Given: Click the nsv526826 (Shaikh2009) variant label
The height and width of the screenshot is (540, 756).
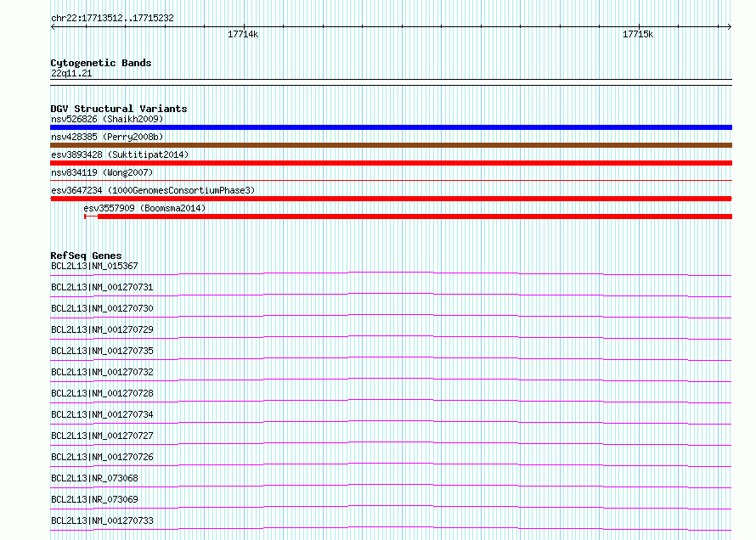Looking at the screenshot, I should coord(107,119).
